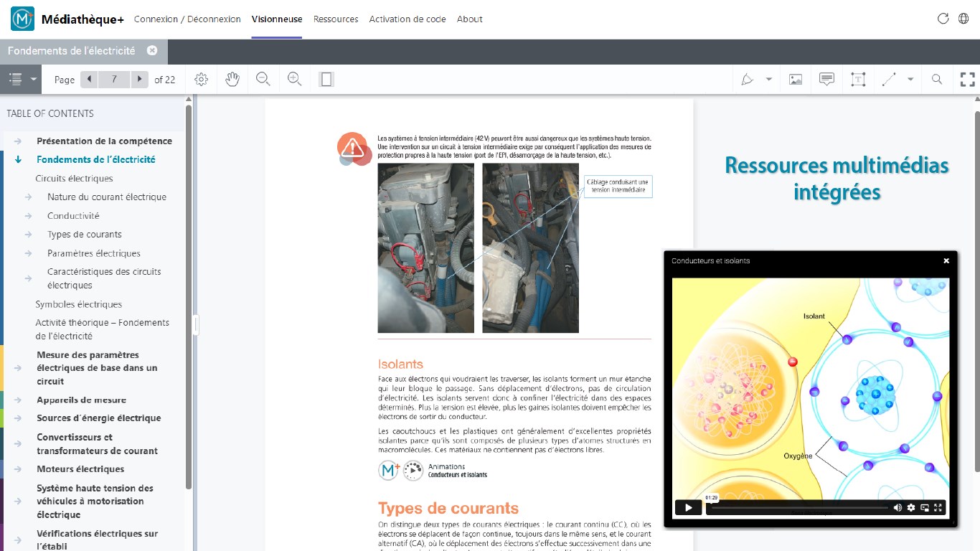Click the Médiathèque+ logo icon
Image resolution: width=980 pixels, height=551 pixels.
point(22,19)
